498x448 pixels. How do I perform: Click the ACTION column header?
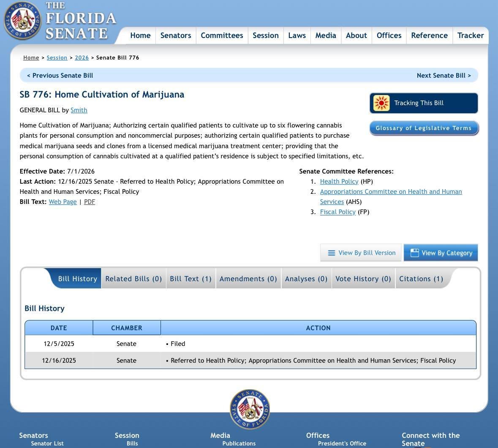click(x=318, y=328)
